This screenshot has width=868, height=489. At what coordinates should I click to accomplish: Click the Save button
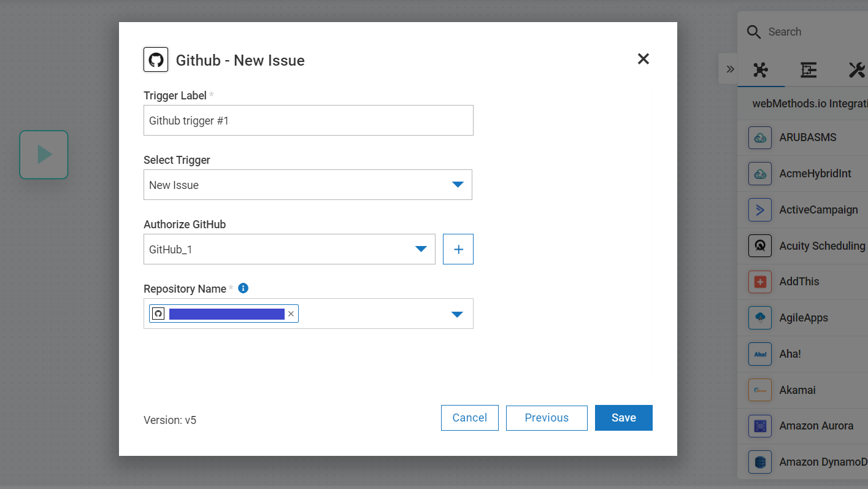tap(623, 417)
